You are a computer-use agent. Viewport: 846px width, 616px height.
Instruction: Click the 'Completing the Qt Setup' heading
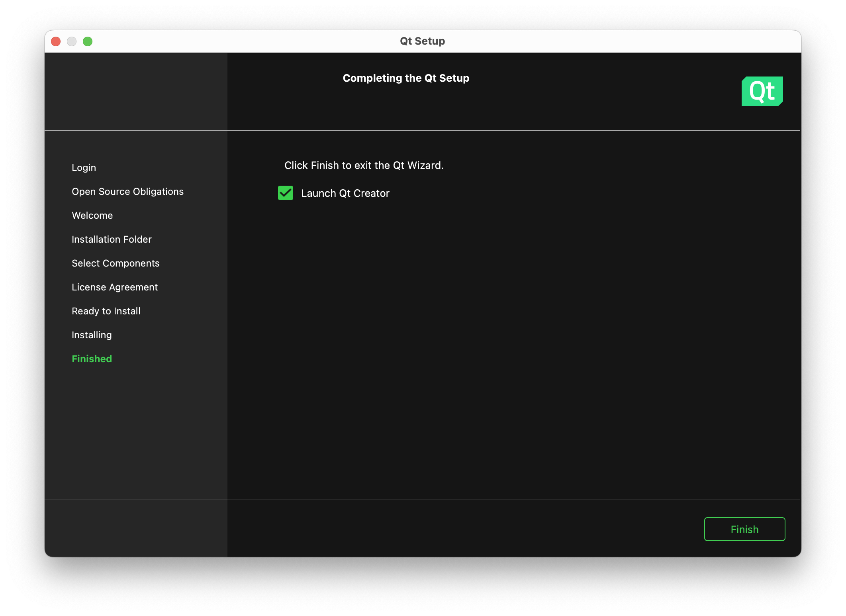tap(406, 78)
